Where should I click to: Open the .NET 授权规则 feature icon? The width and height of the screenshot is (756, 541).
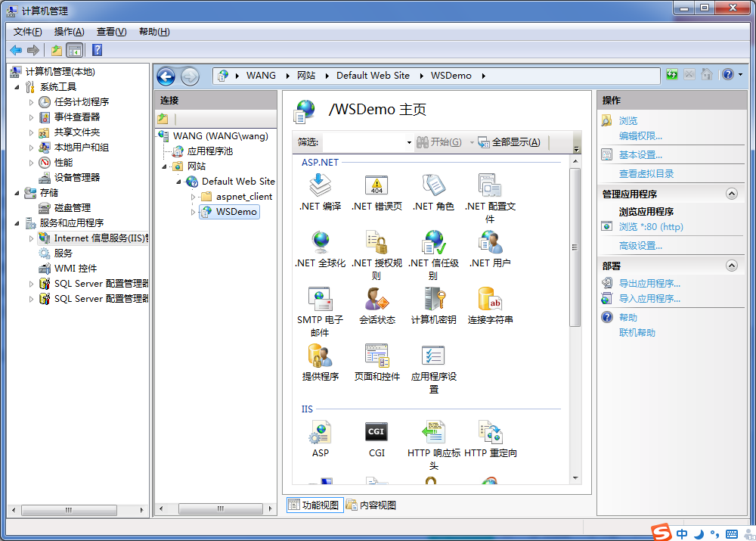tap(376, 242)
